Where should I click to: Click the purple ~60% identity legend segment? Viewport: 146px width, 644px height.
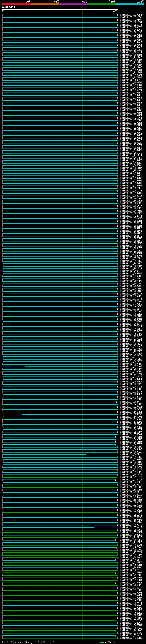pos(73,4)
